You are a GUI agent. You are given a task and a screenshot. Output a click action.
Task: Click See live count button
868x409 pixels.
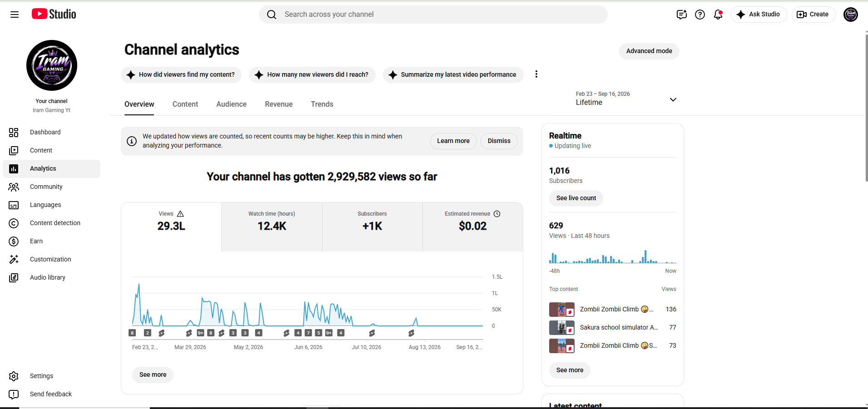point(576,198)
